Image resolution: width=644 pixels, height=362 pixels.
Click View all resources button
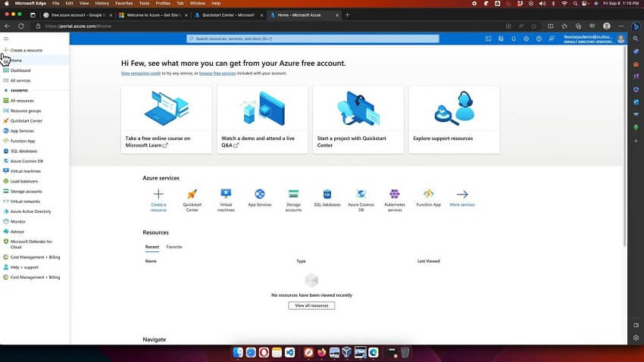coord(311,306)
